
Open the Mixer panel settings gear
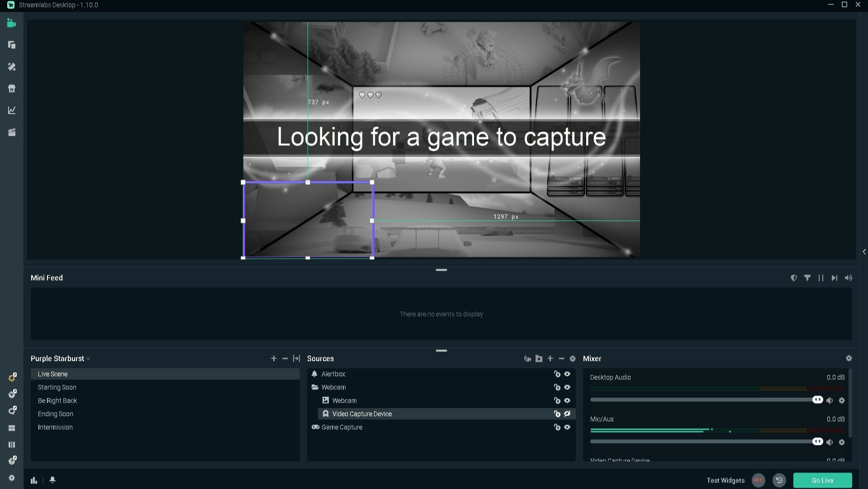849,358
